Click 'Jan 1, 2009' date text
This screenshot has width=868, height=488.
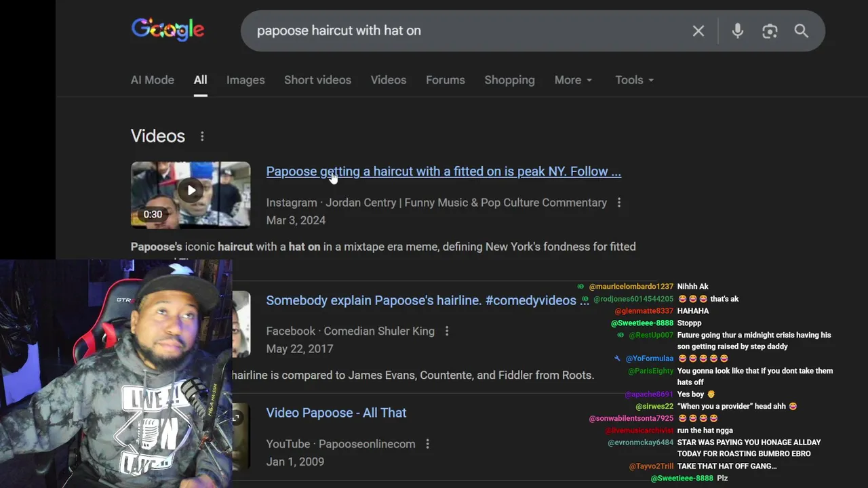(x=295, y=462)
